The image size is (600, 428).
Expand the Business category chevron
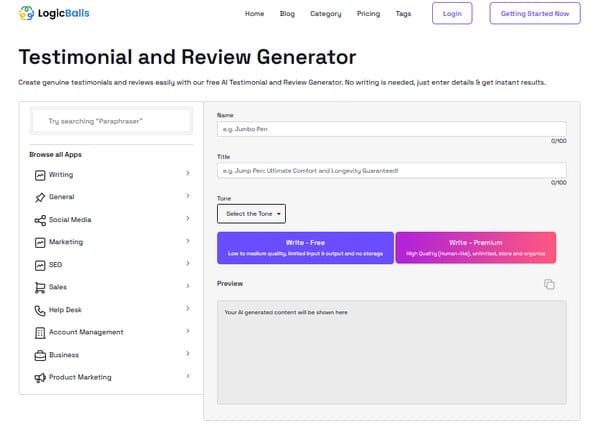(188, 353)
